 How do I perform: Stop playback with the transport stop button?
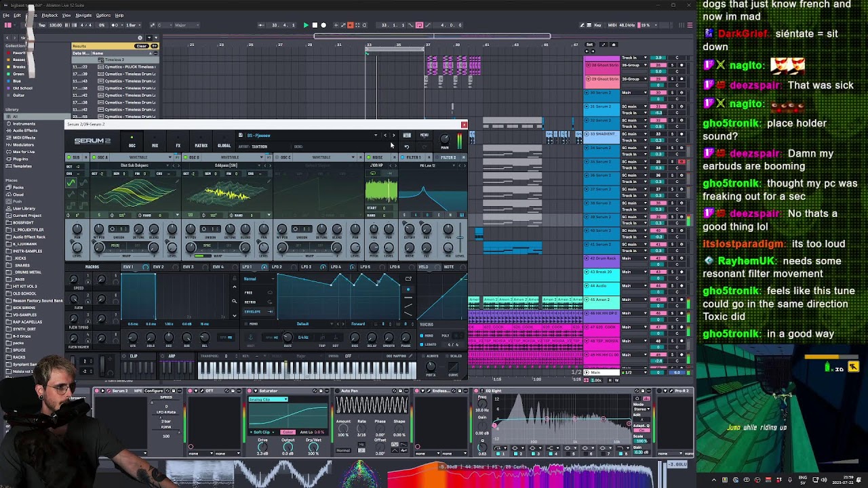[x=315, y=25]
